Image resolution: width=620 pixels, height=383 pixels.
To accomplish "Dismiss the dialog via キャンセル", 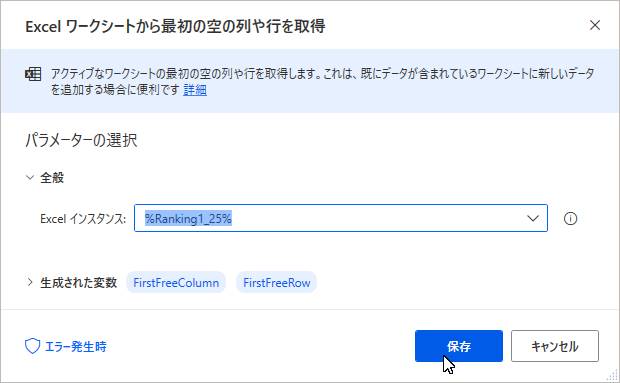I will tap(555, 346).
